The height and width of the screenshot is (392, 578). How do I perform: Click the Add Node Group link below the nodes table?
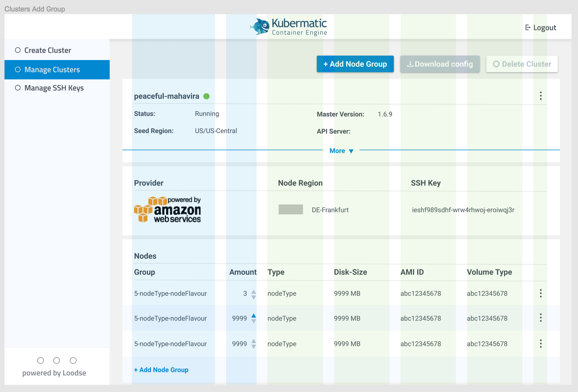click(161, 369)
